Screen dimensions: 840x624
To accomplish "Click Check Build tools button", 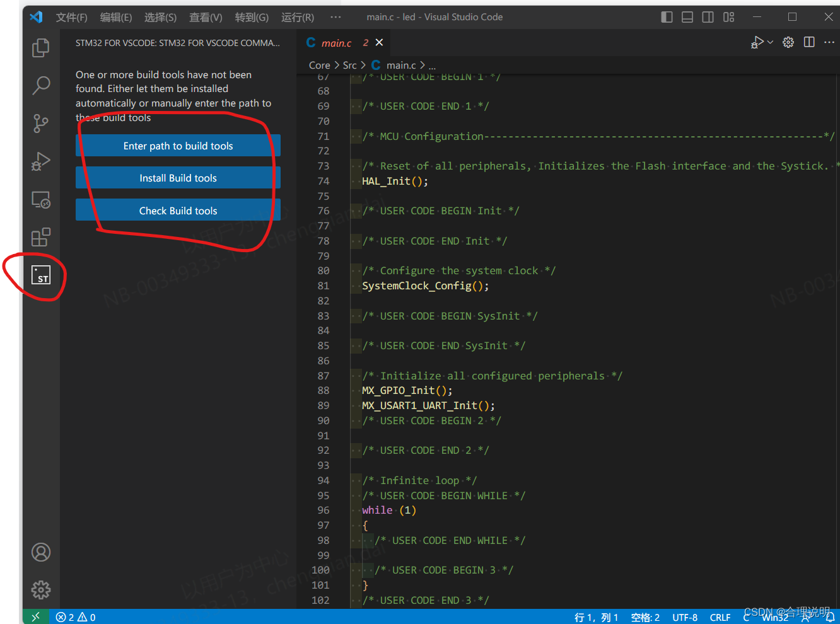I will coord(178,211).
